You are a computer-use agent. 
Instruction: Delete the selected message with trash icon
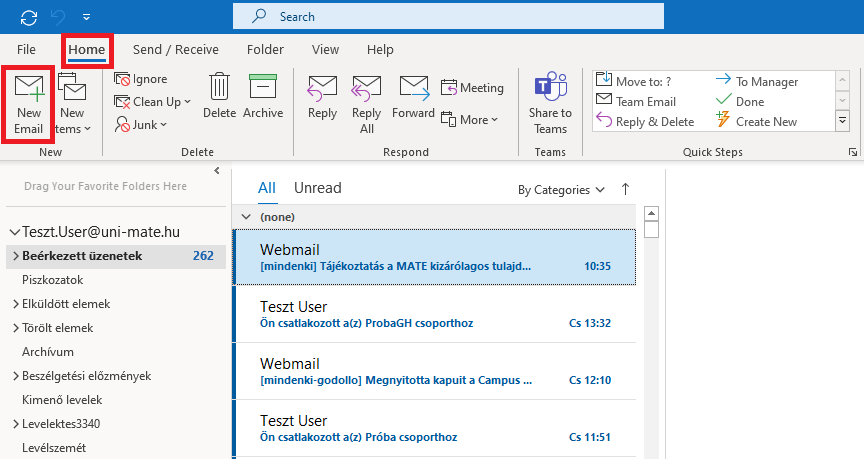pos(219,96)
